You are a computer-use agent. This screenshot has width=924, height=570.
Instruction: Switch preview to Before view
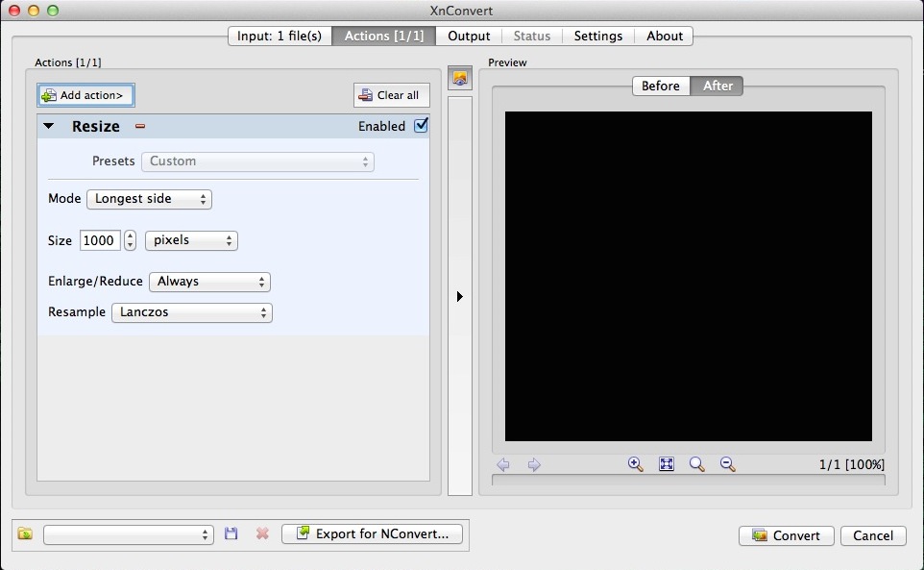click(x=661, y=86)
